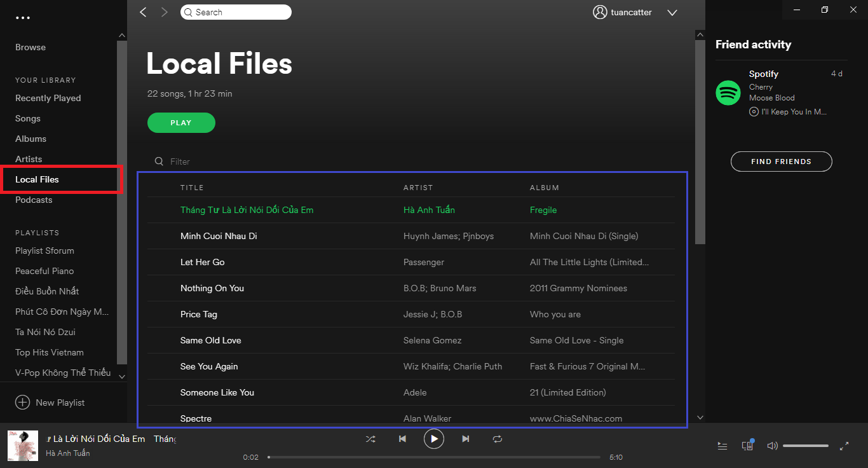
Task: Mute with the speaker icon
Action: 772,446
